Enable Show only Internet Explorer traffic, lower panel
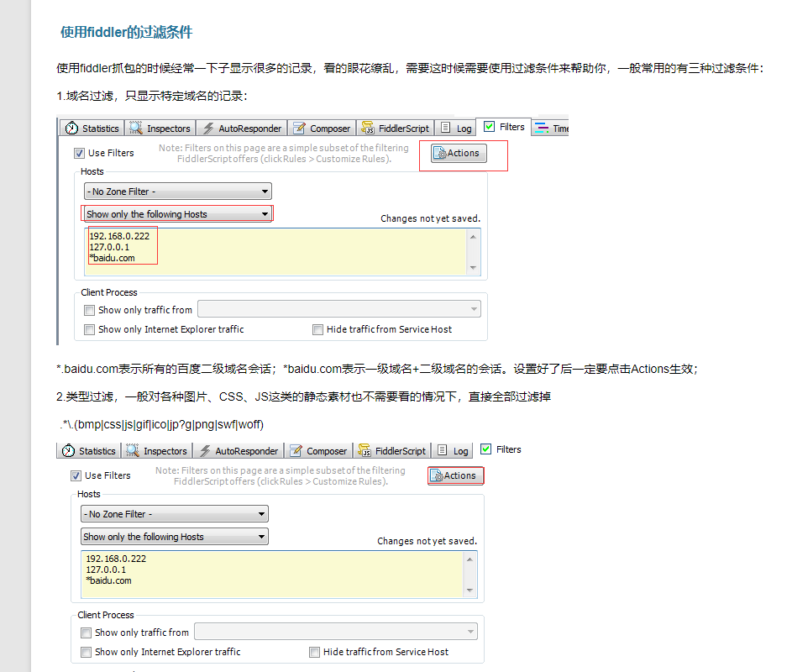Image resolution: width=792 pixels, height=672 pixels. point(86,652)
